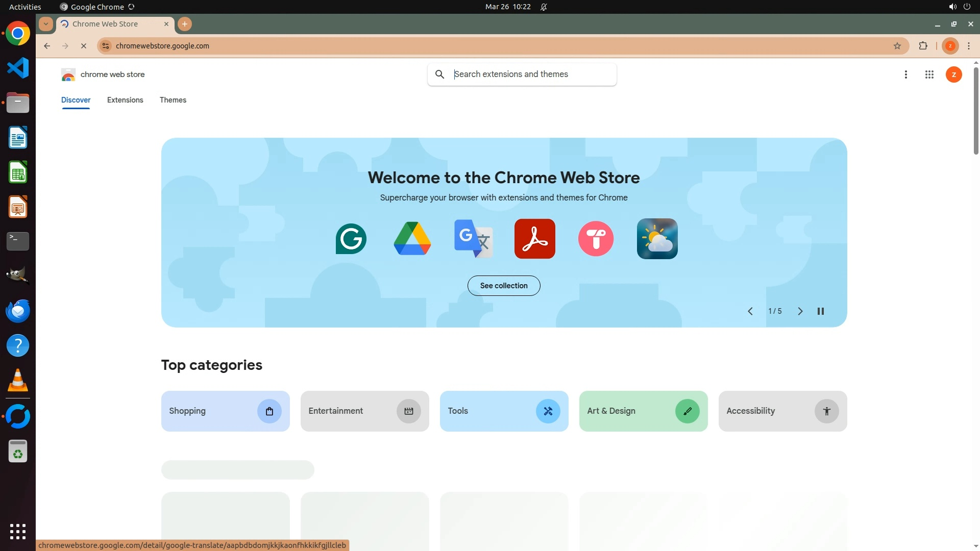The image size is (980, 551).
Task: Switch to the Themes tab
Action: [x=173, y=100]
